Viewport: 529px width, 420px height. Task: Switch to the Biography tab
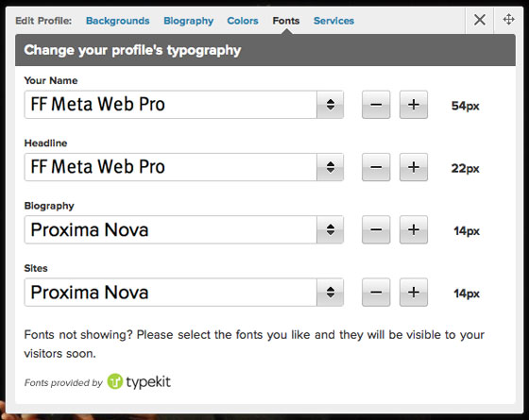tap(189, 21)
